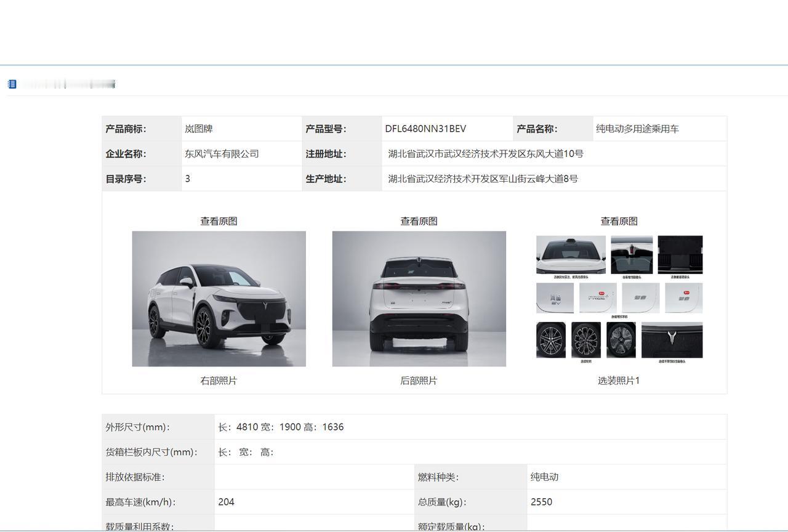Click the 排放依据标准 label
Screen dimensions: 788x532
pyautogui.click(x=135, y=477)
